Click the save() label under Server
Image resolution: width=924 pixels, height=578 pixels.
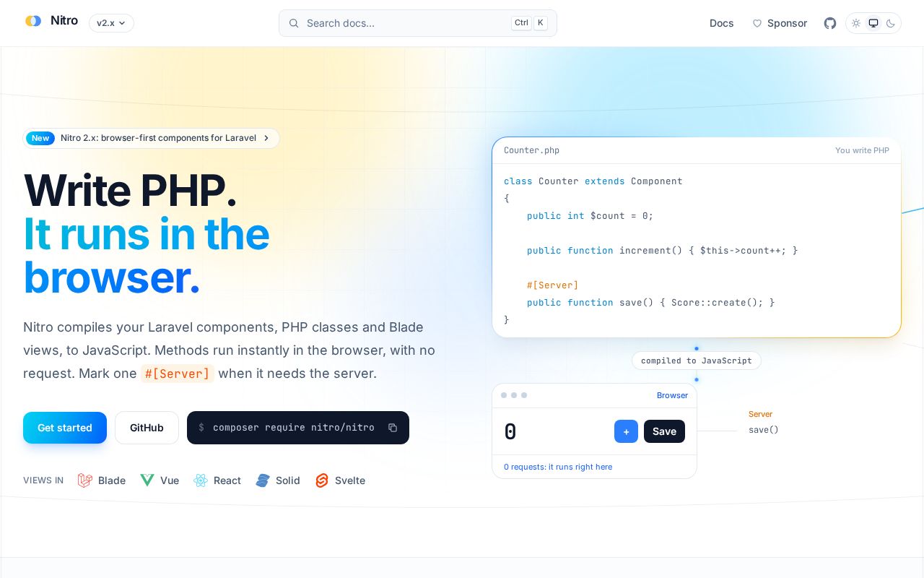764,430
